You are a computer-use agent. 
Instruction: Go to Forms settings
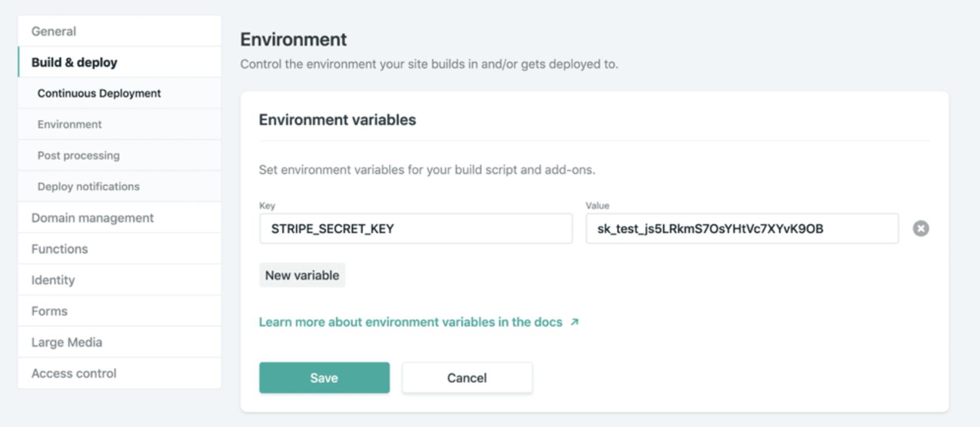point(49,311)
